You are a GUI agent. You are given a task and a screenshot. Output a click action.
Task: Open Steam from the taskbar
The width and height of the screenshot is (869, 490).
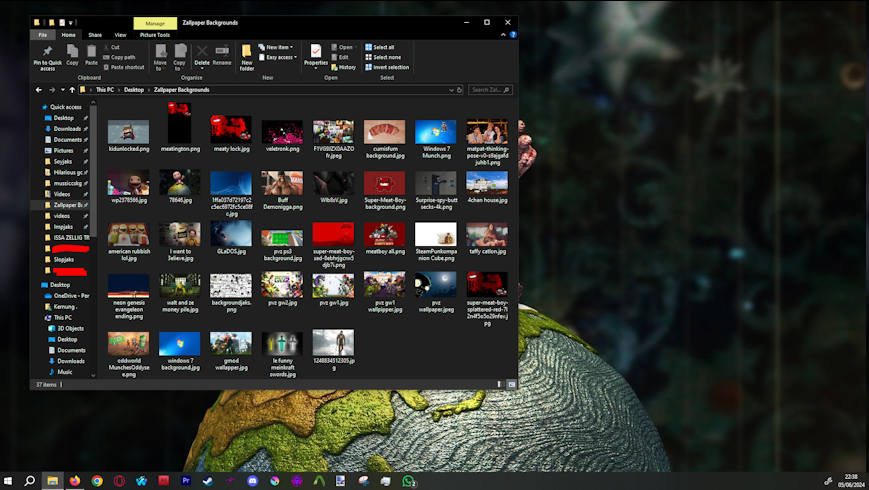pos(208,481)
